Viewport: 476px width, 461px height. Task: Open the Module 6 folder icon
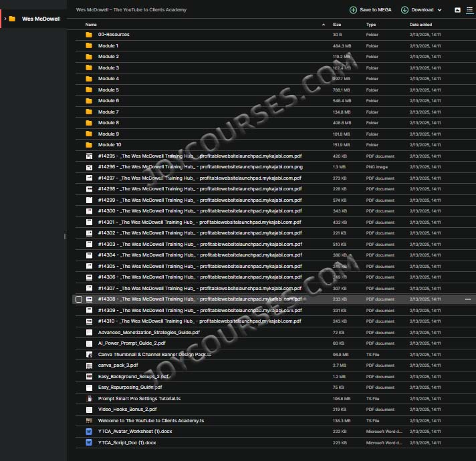pos(89,101)
